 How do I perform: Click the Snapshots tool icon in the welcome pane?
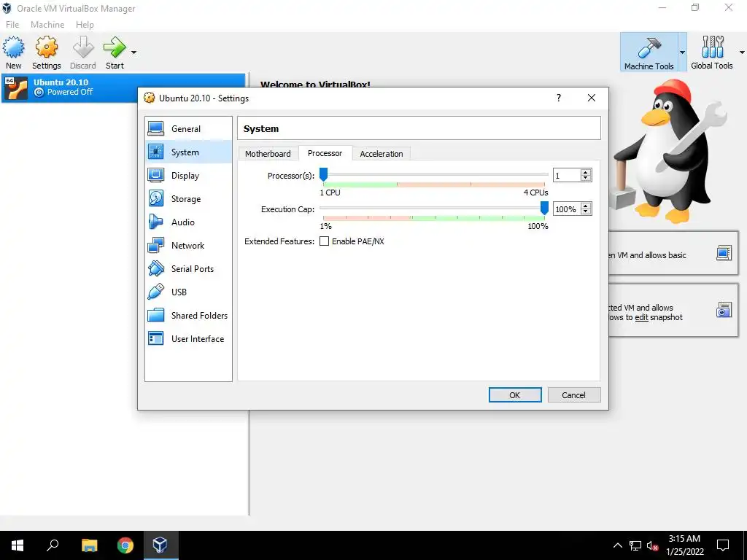tap(724, 310)
